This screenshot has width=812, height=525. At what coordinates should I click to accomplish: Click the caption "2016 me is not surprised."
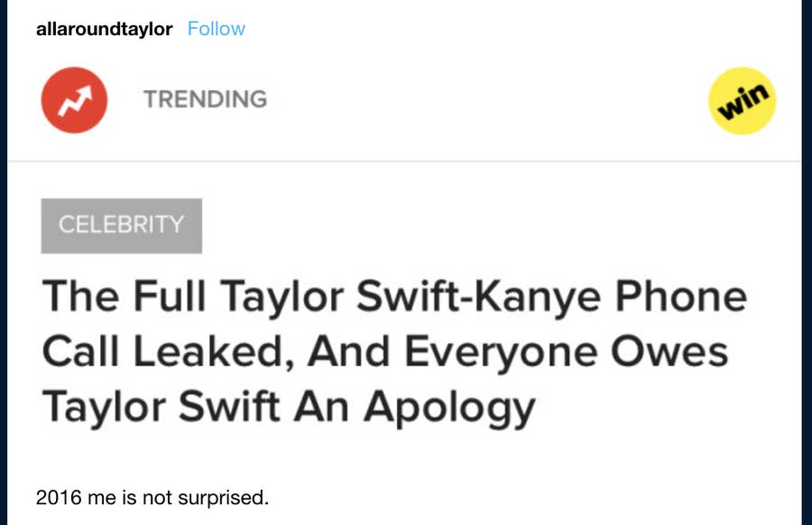(152, 497)
